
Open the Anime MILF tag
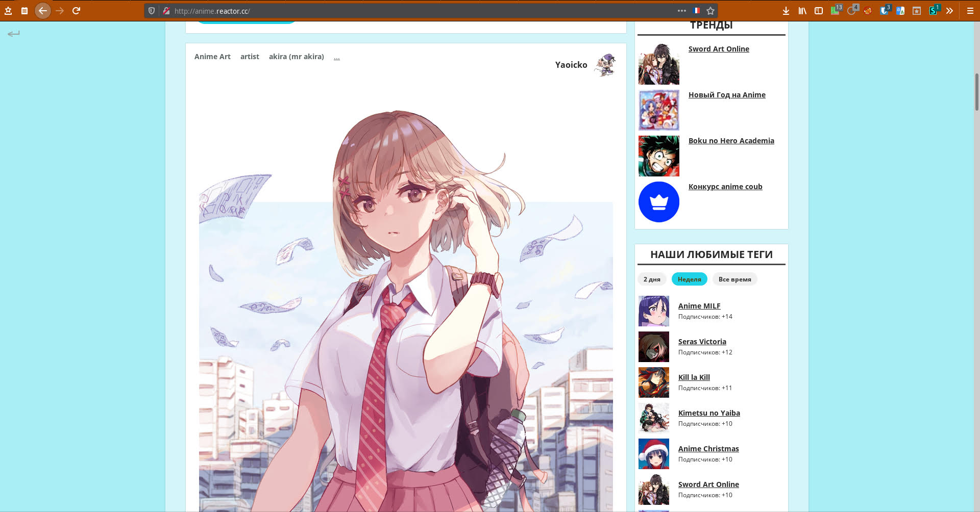click(699, 306)
